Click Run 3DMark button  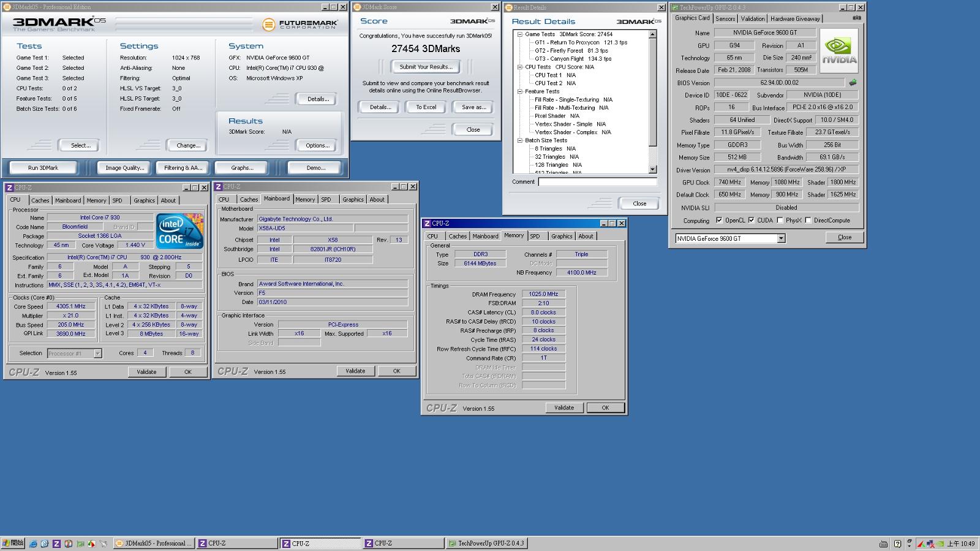tap(43, 167)
